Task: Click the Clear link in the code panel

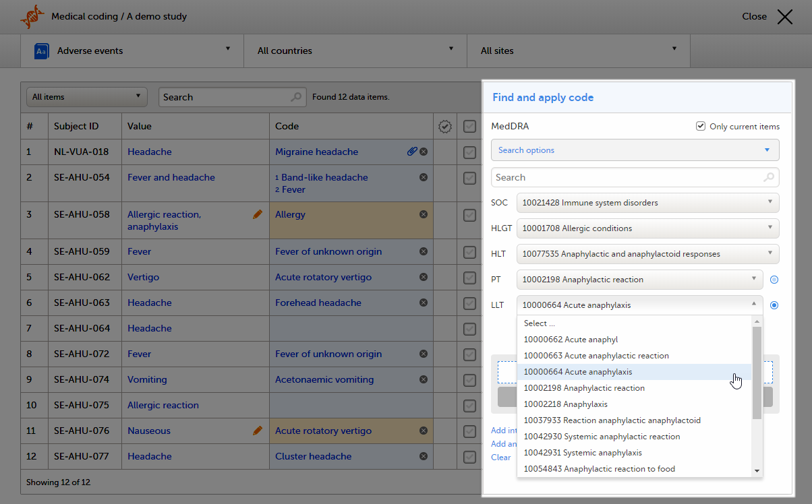Action: pos(500,458)
